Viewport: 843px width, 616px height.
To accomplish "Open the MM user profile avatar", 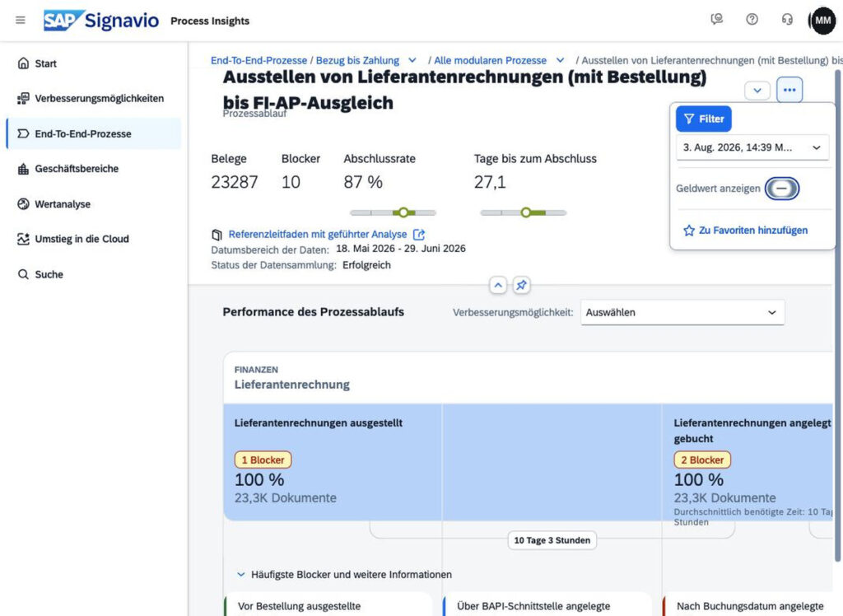I will pyautogui.click(x=822, y=21).
